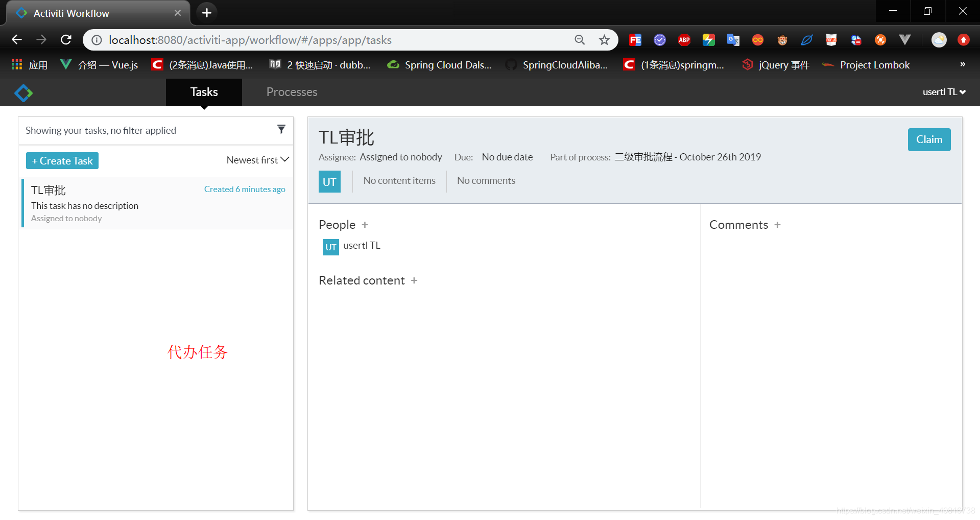Open the (2条消息)Java使用 bookmark
The height and width of the screenshot is (520, 980).
[203, 65]
